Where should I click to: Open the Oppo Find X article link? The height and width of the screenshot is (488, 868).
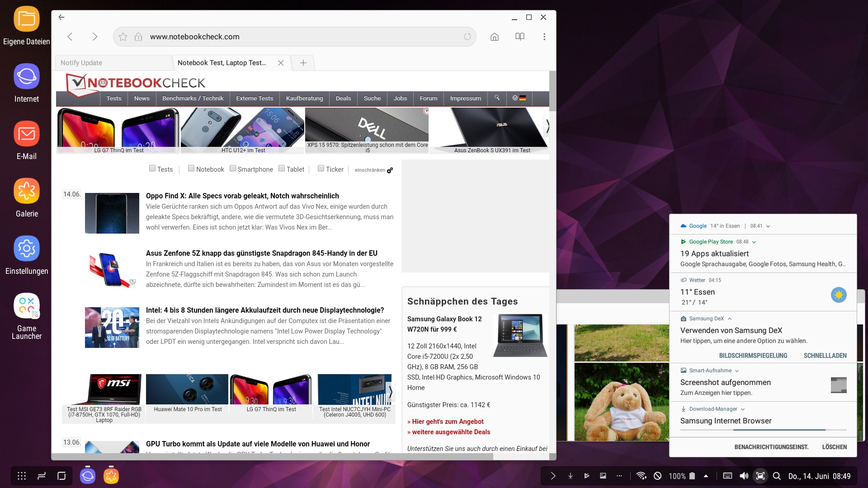pos(242,196)
